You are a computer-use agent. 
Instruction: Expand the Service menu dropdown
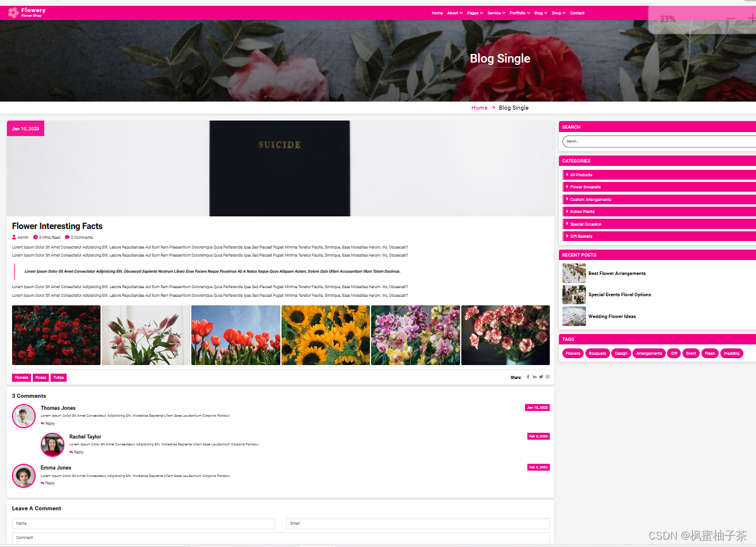point(496,13)
